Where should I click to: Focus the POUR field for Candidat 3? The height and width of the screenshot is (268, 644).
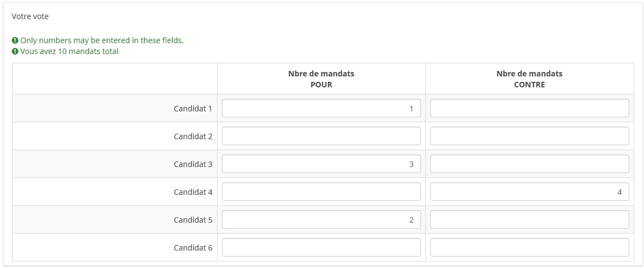tap(321, 164)
